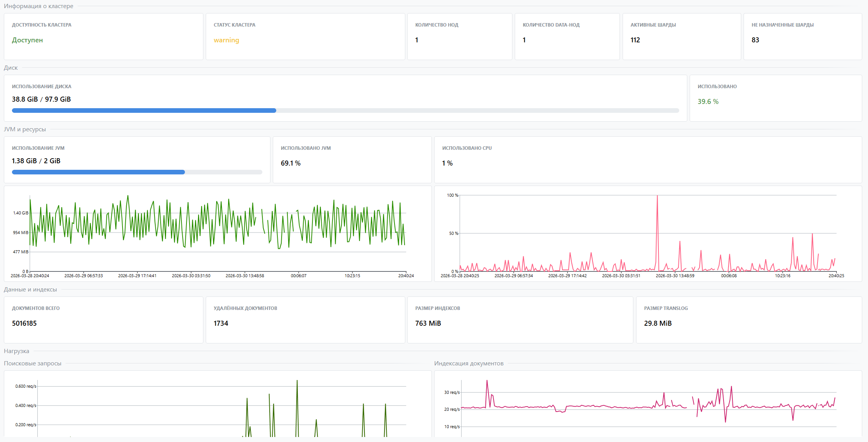
Task: Select the «Индексация документов» chart title
Action: point(469,363)
